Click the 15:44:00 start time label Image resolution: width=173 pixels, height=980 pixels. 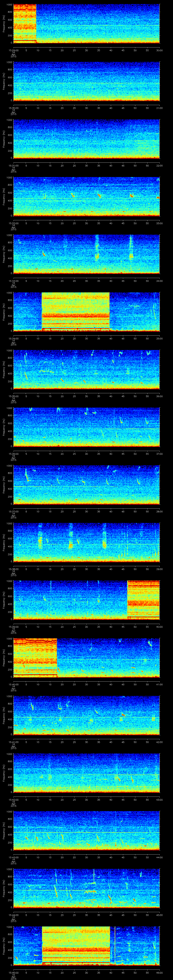[x=13, y=915]
